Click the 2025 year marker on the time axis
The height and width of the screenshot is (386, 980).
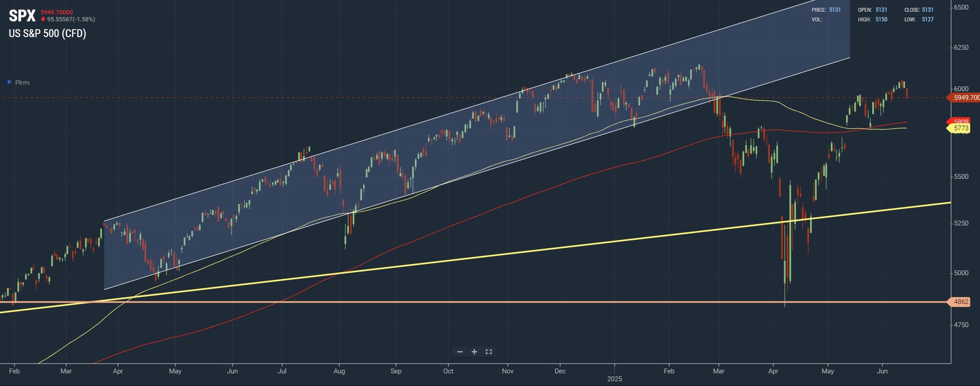615,379
